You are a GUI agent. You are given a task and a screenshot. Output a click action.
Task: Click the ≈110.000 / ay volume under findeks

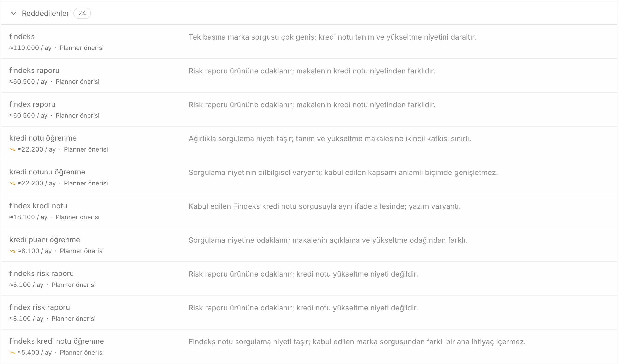(30, 48)
